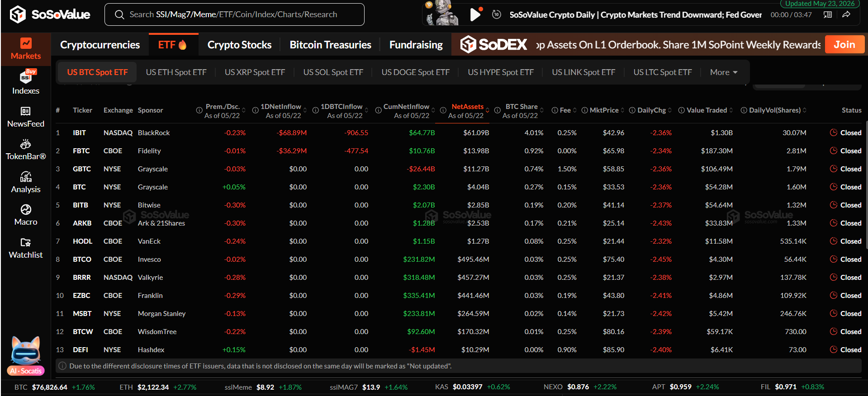The width and height of the screenshot is (868, 396).
Task: Open the Macro sidebar section
Action: click(26, 215)
